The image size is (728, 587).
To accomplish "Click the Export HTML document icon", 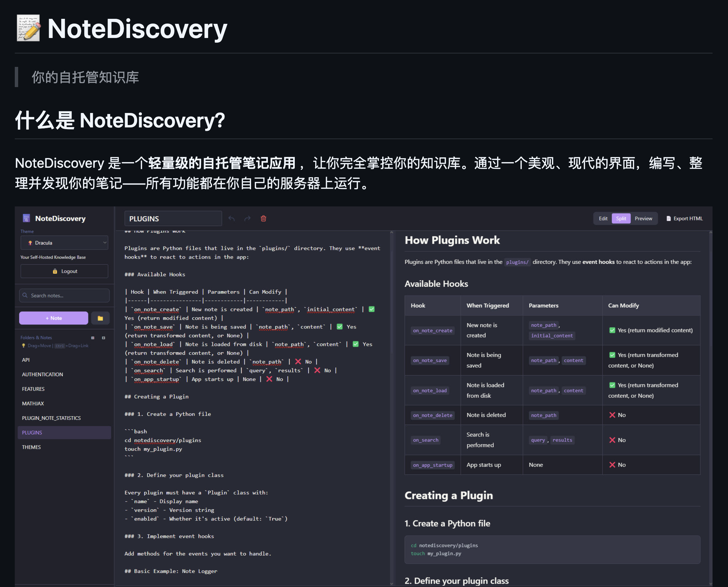I will (x=668, y=219).
